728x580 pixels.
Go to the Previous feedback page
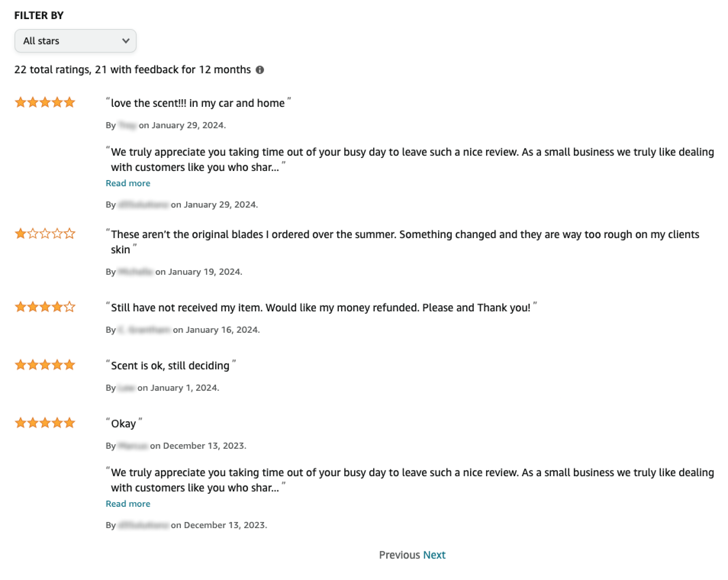click(399, 555)
